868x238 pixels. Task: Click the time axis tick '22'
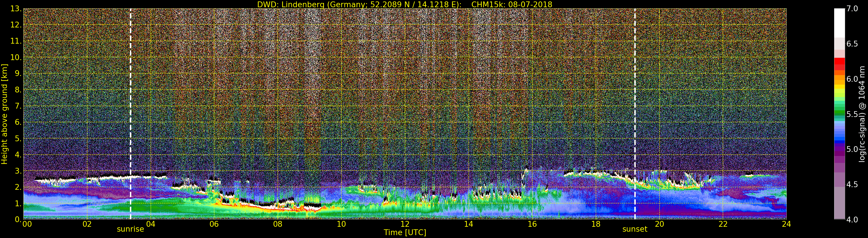723,224
